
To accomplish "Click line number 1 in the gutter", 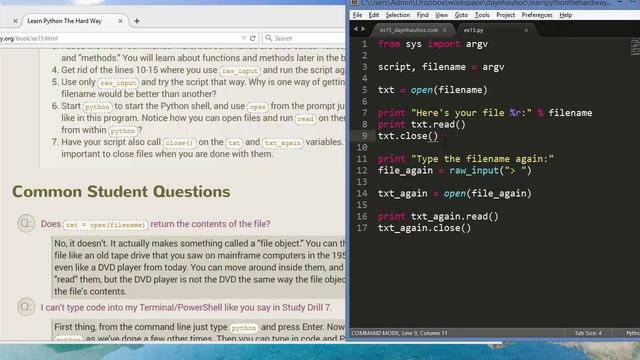I will (x=364, y=44).
